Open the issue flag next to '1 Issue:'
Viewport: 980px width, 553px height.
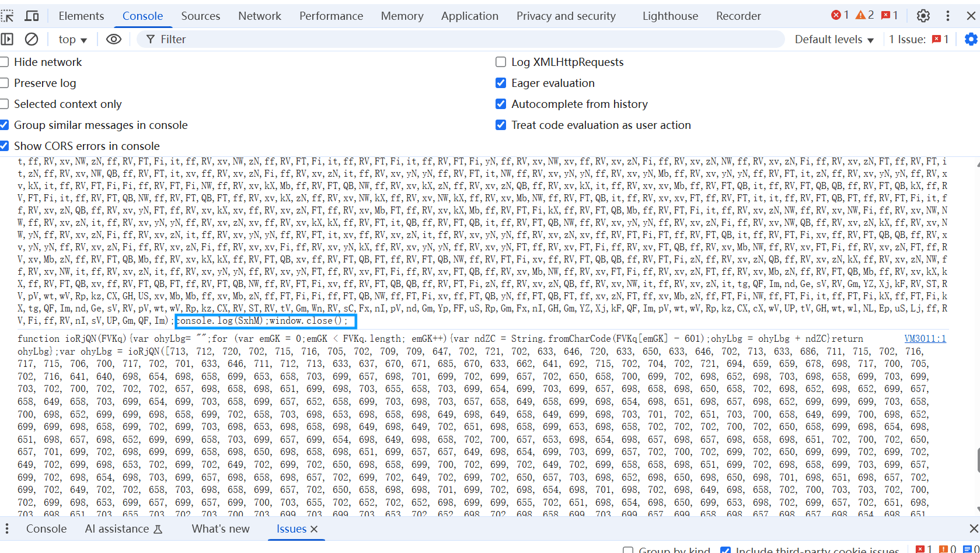click(940, 39)
